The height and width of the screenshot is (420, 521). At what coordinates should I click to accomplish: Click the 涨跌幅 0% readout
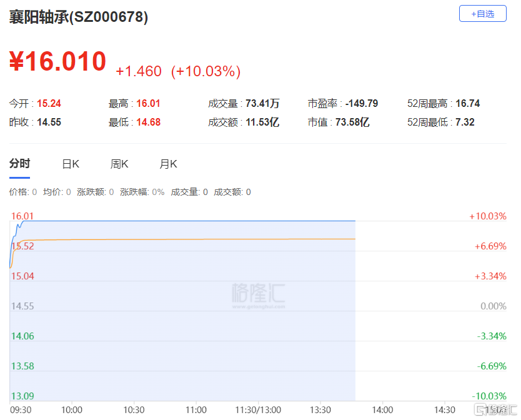142,192
